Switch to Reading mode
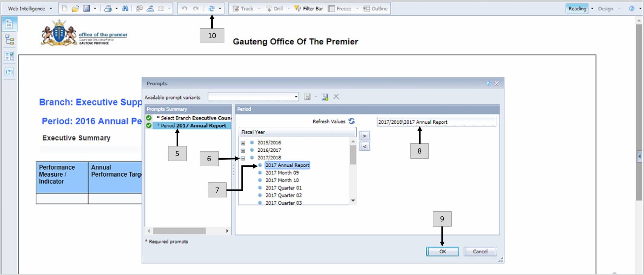 coord(577,9)
